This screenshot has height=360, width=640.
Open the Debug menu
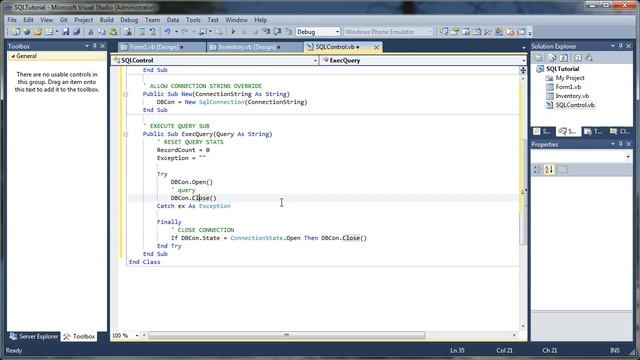pos(129,20)
